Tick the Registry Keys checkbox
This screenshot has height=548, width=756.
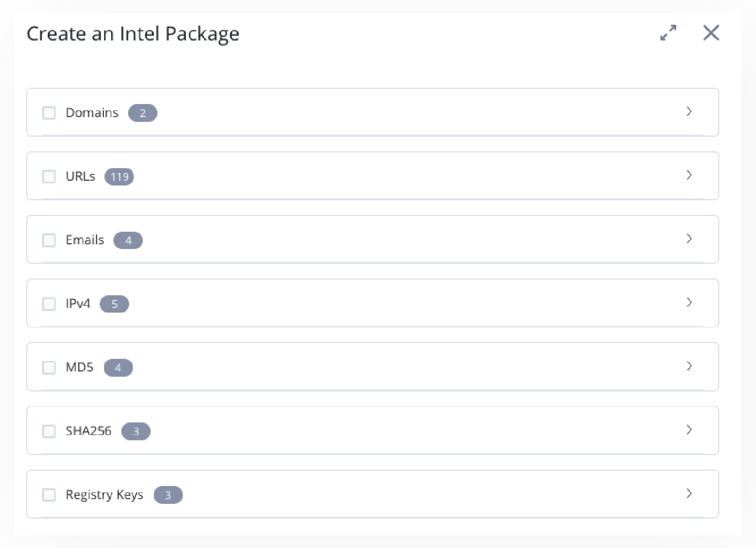pos(49,494)
